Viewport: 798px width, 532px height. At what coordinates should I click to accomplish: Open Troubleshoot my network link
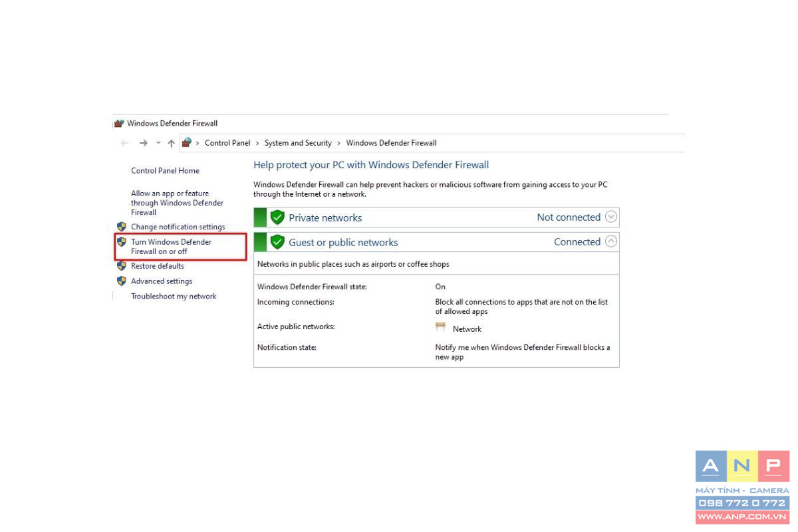click(174, 297)
